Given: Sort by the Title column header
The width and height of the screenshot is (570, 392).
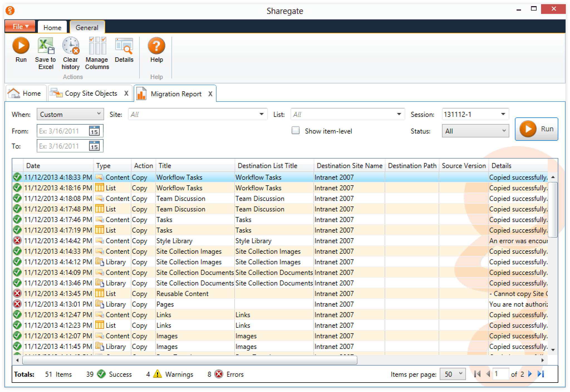Looking at the screenshot, I should (195, 166).
